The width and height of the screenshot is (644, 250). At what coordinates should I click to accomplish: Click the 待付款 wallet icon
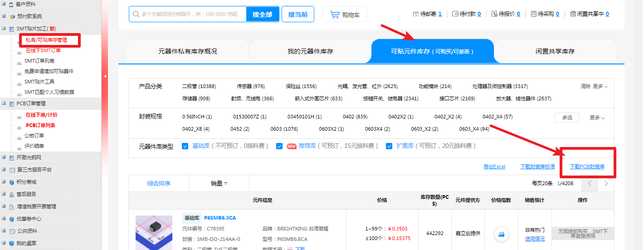click(455, 14)
